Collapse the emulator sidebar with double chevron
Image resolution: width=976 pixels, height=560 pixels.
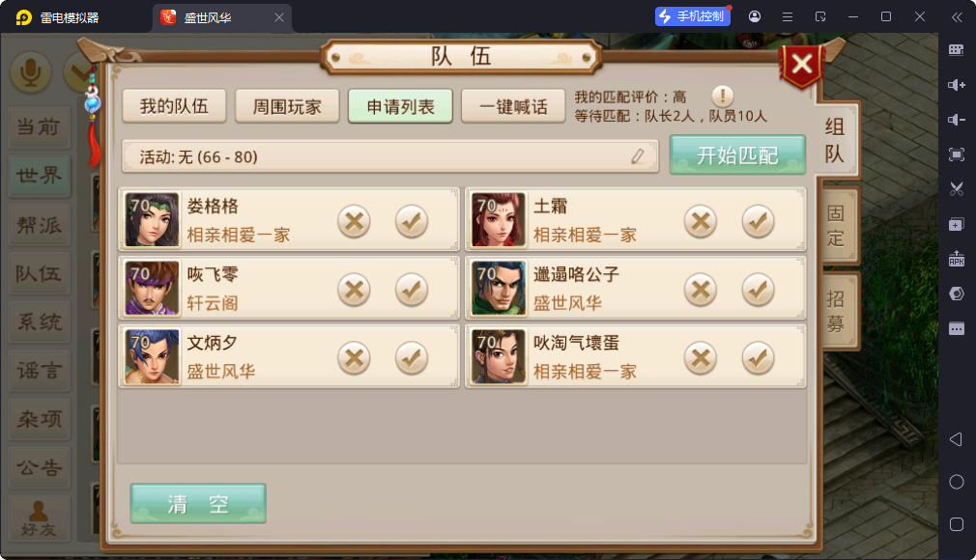click(x=957, y=17)
